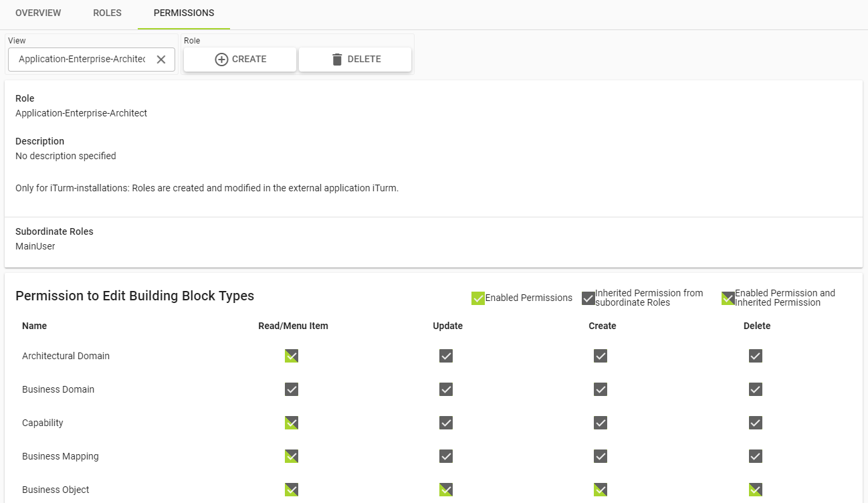Click the Enabled Permissions legend icon
The width and height of the screenshot is (868, 503).
[477, 298]
